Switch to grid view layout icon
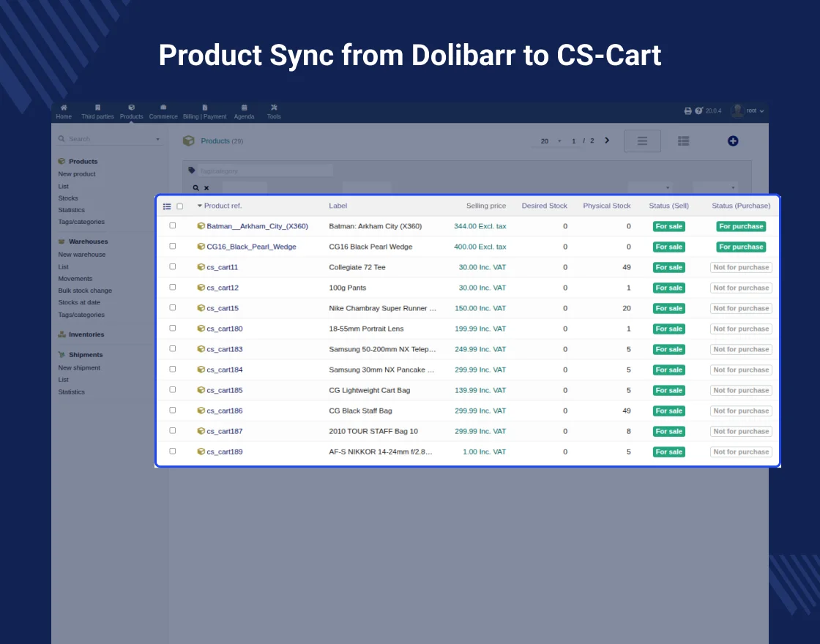The width and height of the screenshot is (820, 644). pos(683,141)
